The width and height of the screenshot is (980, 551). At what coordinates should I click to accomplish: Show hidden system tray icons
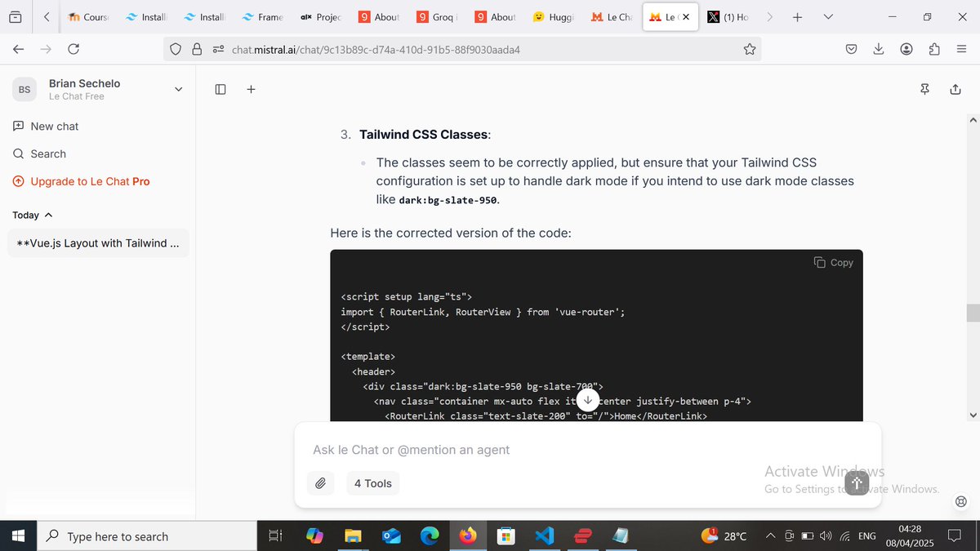pyautogui.click(x=770, y=536)
